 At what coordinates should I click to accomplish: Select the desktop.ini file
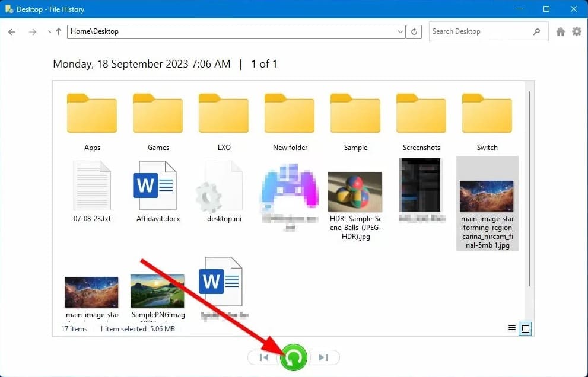pyautogui.click(x=224, y=191)
